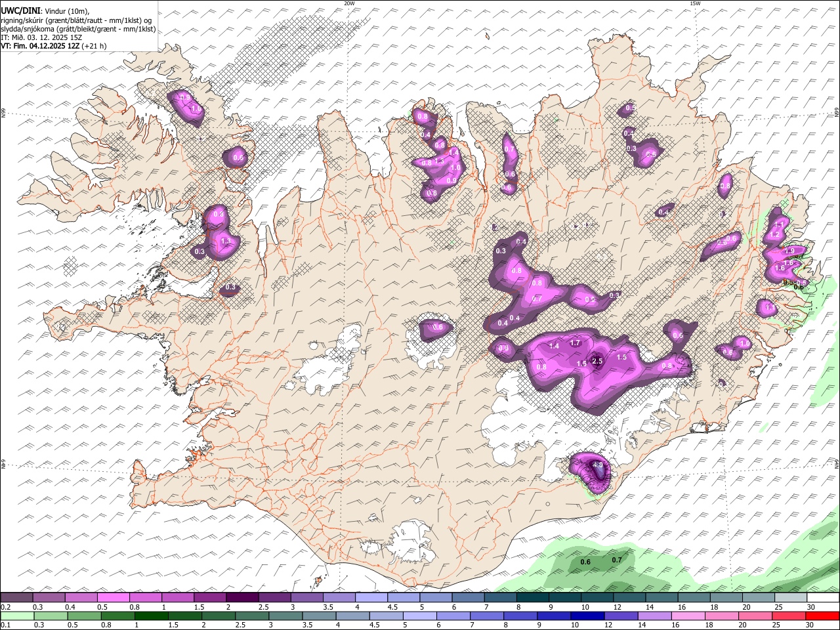Choose the bright pink 0.5 swatch in the upper legend
This screenshot has width=840, height=630.
tap(113, 597)
